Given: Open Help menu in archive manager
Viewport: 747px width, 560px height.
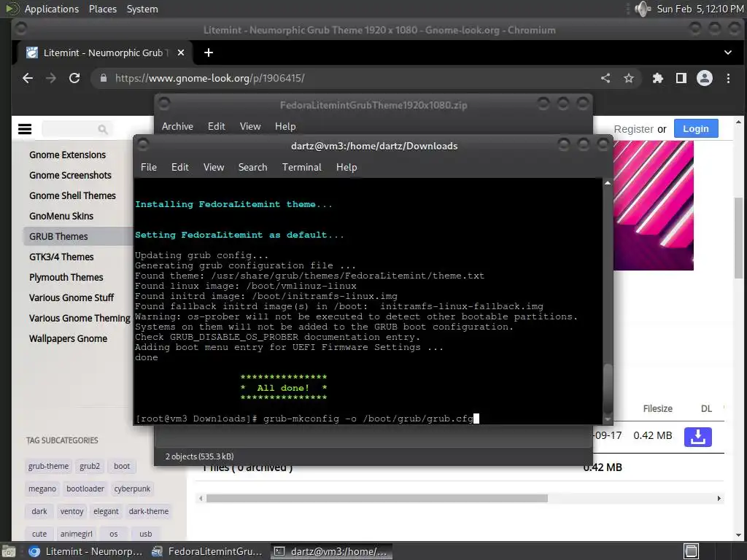Looking at the screenshot, I should pyautogui.click(x=285, y=126).
